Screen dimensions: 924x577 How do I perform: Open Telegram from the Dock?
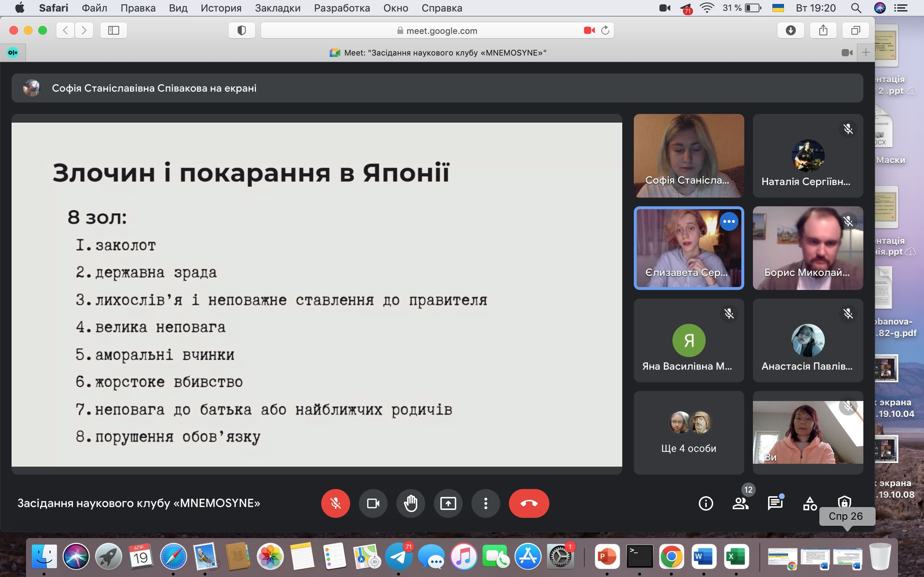398,557
